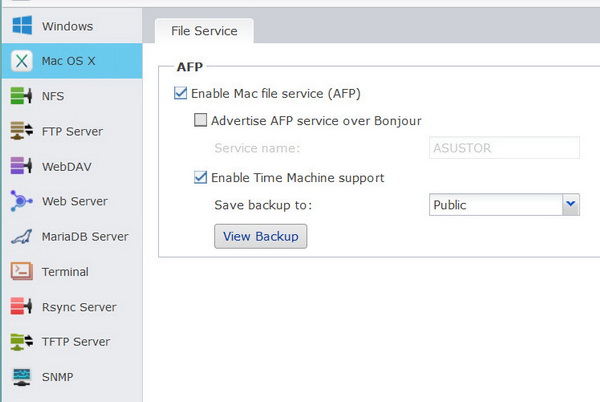Click the SNMP icon
The image size is (600, 402).
coord(22,377)
